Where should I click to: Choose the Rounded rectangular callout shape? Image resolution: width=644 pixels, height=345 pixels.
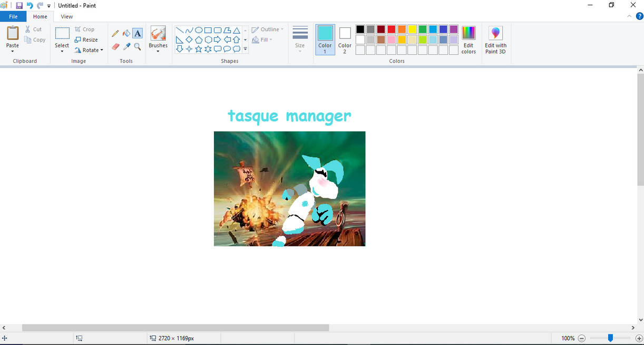(218, 49)
